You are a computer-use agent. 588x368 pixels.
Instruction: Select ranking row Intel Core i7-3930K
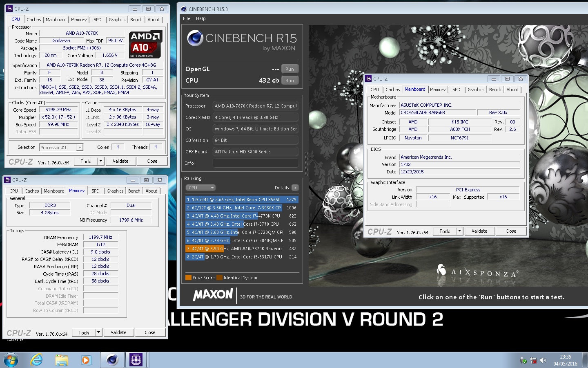[x=242, y=208]
